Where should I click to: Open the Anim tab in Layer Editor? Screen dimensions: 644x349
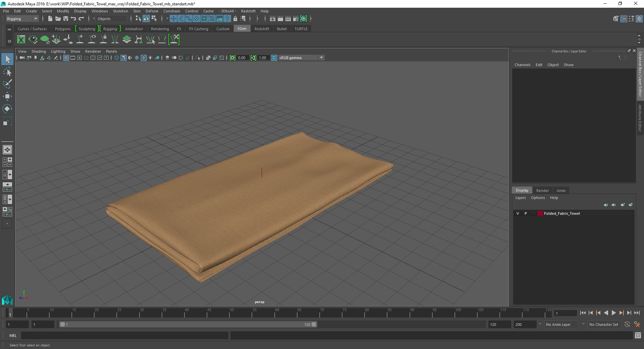pyautogui.click(x=561, y=191)
